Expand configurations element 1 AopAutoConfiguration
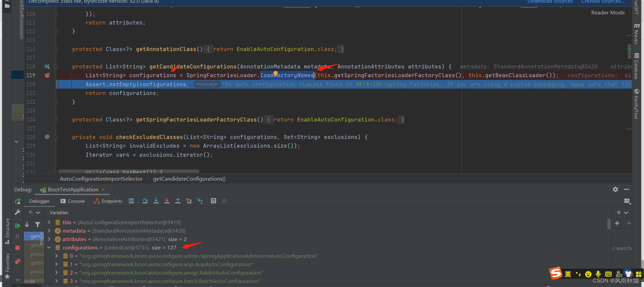Image resolution: width=644 pixels, height=287 pixels. [56, 264]
